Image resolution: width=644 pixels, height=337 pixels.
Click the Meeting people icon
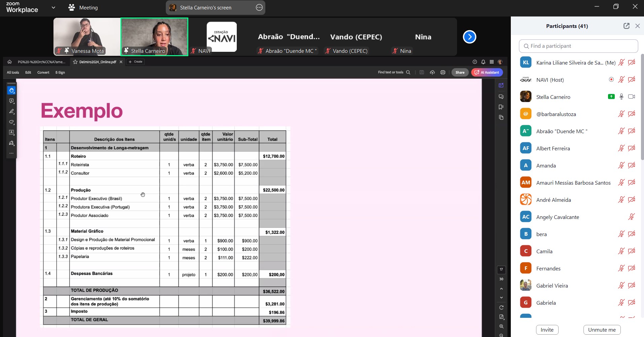72,7
